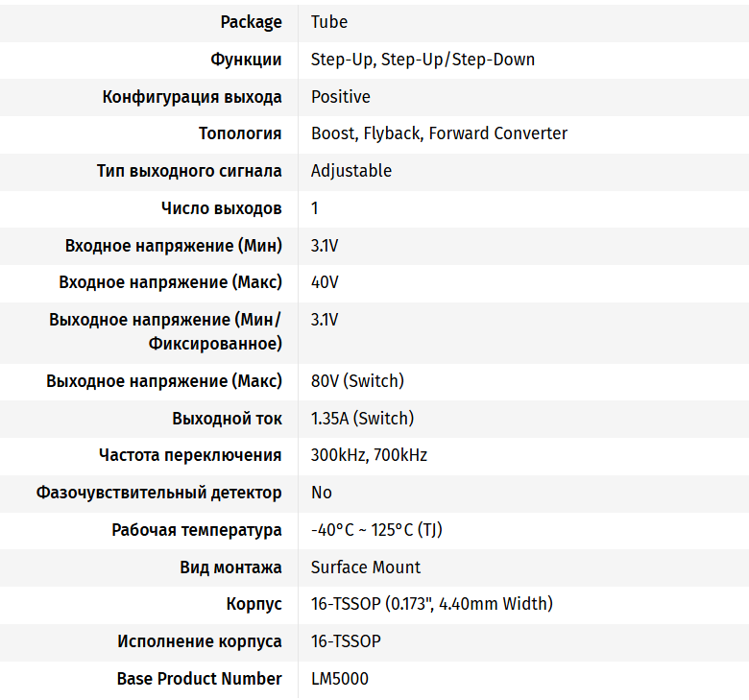Click '16-TSSOP (0.173", 4.40mm Width)' text
749x700 pixels.
[431, 604]
